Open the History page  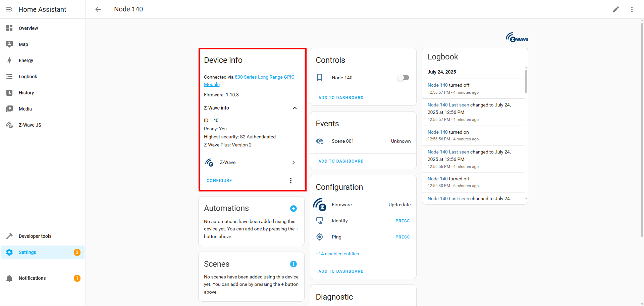pyautogui.click(x=43, y=93)
